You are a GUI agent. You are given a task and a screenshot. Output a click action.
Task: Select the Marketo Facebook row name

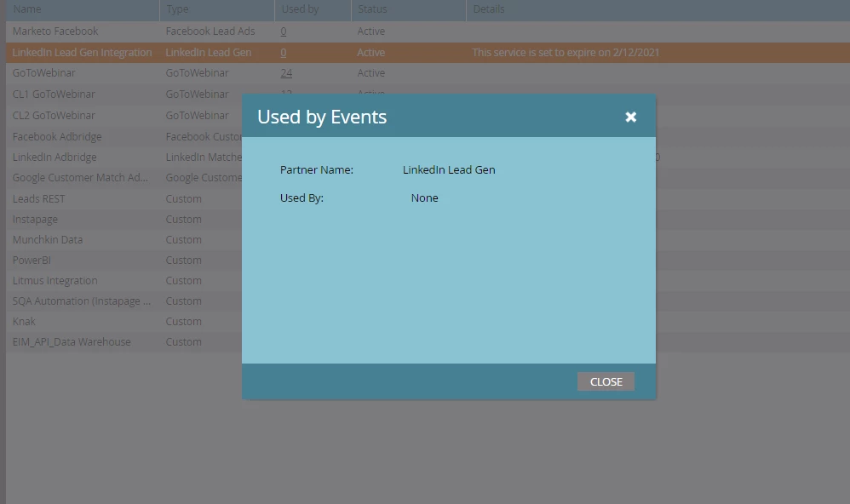coord(55,31)
